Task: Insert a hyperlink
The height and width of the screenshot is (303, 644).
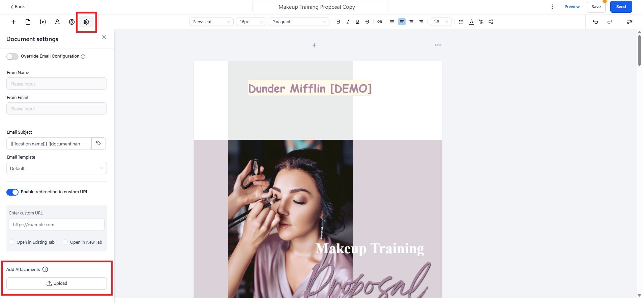Action: point(380,22)
